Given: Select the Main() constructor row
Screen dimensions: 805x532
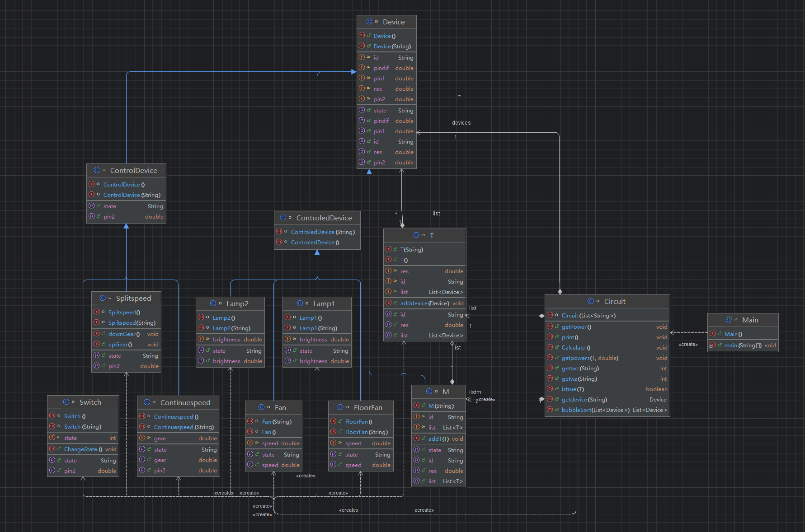Looking at the screenshot, I should [743, 334].
